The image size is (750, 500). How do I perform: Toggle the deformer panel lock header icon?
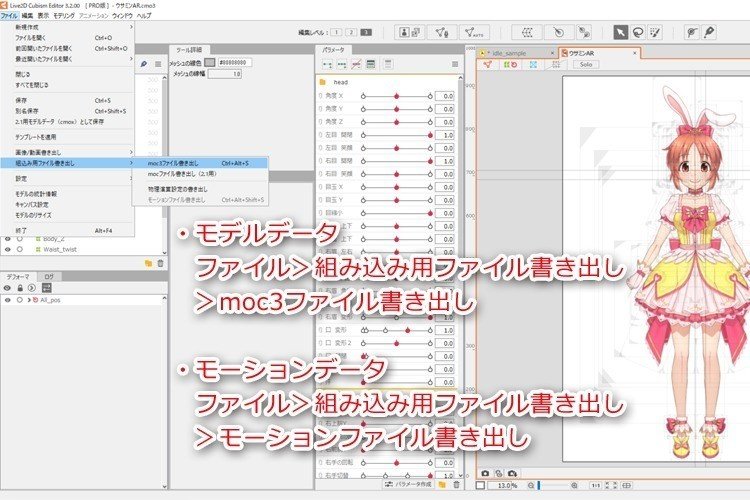point(20,288)
